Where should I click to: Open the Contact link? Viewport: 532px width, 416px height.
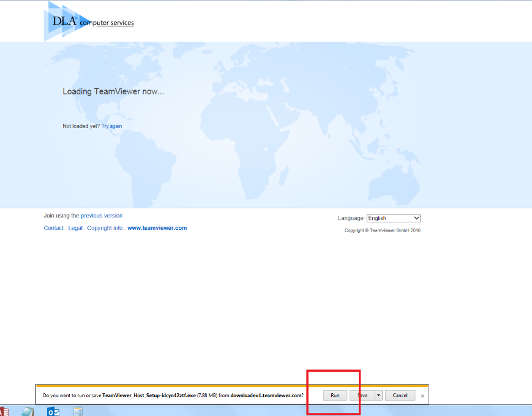[54, 228]
